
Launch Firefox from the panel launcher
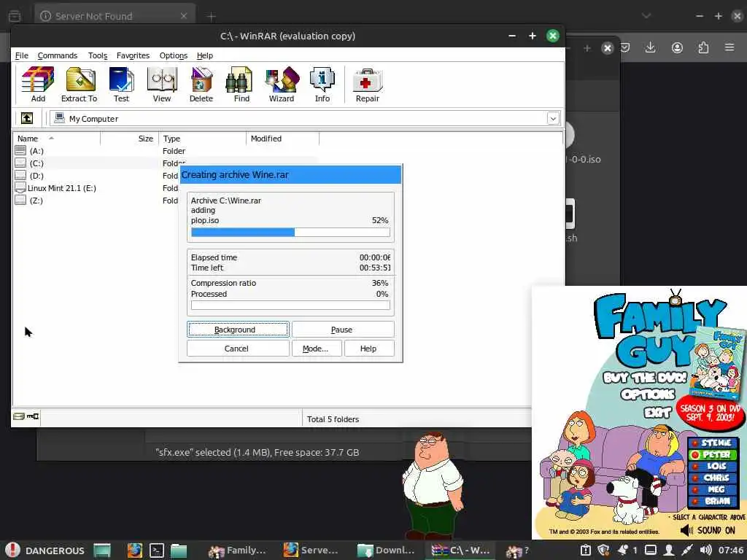(135, 551)
